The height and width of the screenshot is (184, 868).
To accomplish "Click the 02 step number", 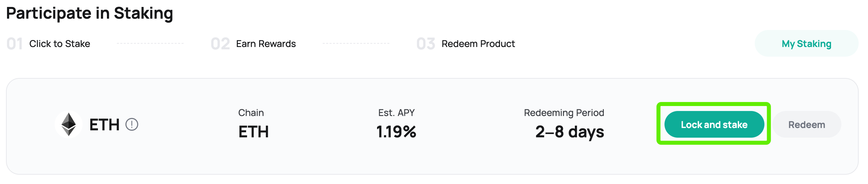I will pyautogui.click(x=220, y=44).
